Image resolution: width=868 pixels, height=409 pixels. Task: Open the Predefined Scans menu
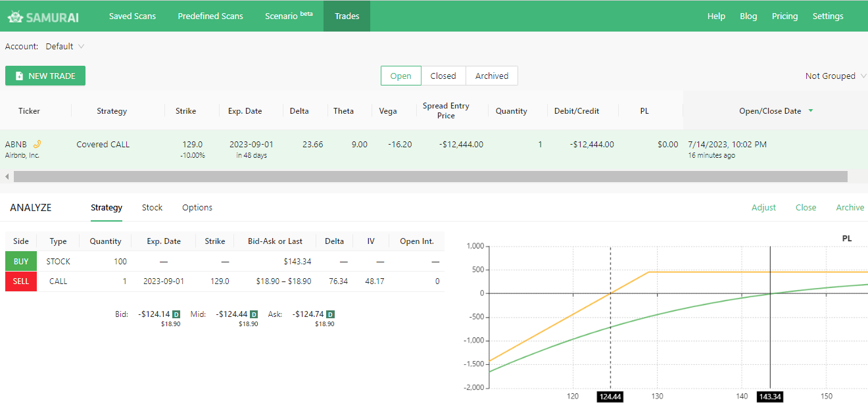point(210,15)
